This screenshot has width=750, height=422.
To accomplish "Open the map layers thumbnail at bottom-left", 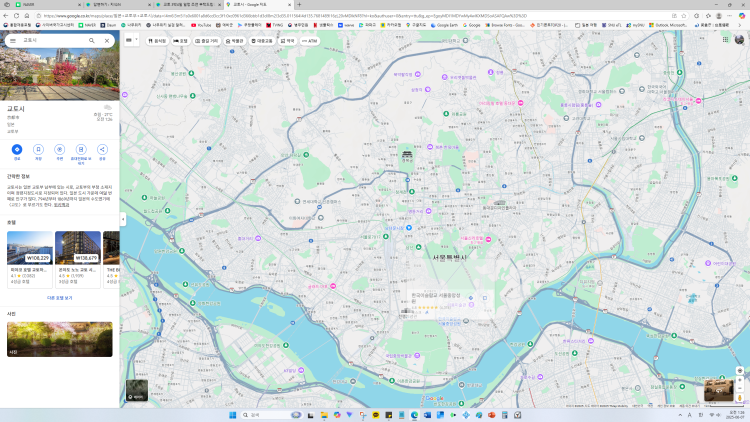I will click(x=137, y=390).
